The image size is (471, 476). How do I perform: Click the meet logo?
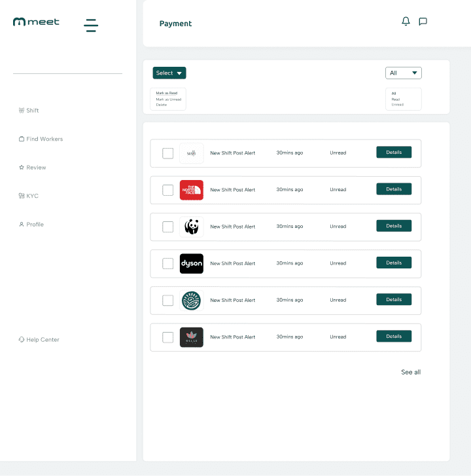(x=36, y=22)
